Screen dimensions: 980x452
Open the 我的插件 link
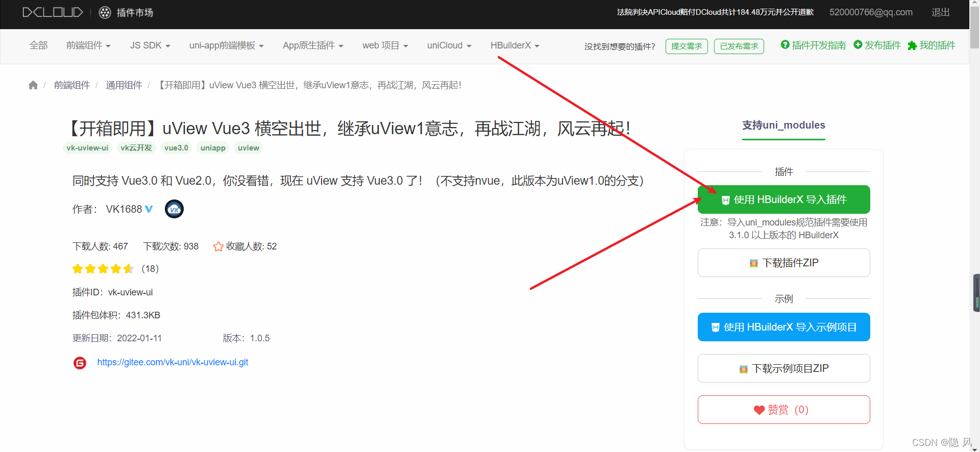(x=937, y=45)
